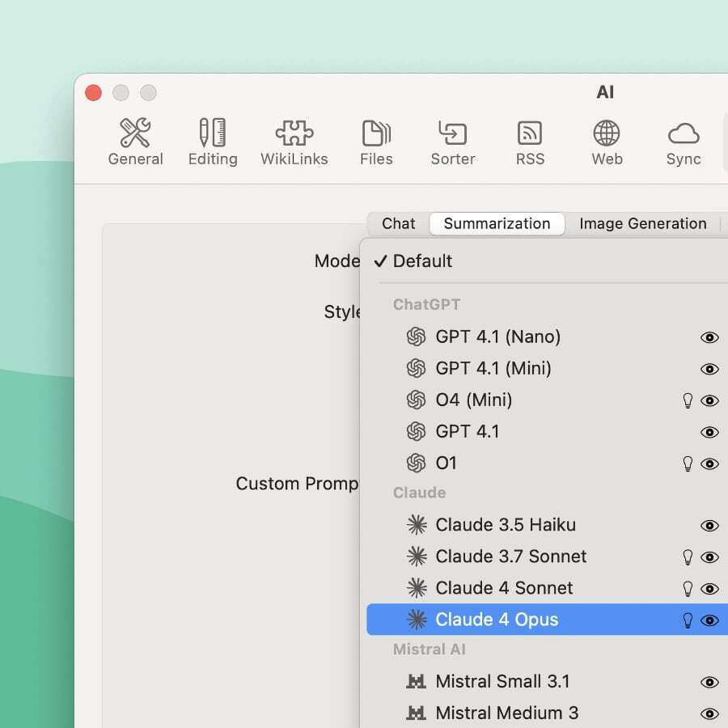Open RSS preferences pane
This screenshot has width=728, height=728.
pyautogui.click(x=530, y=142)
